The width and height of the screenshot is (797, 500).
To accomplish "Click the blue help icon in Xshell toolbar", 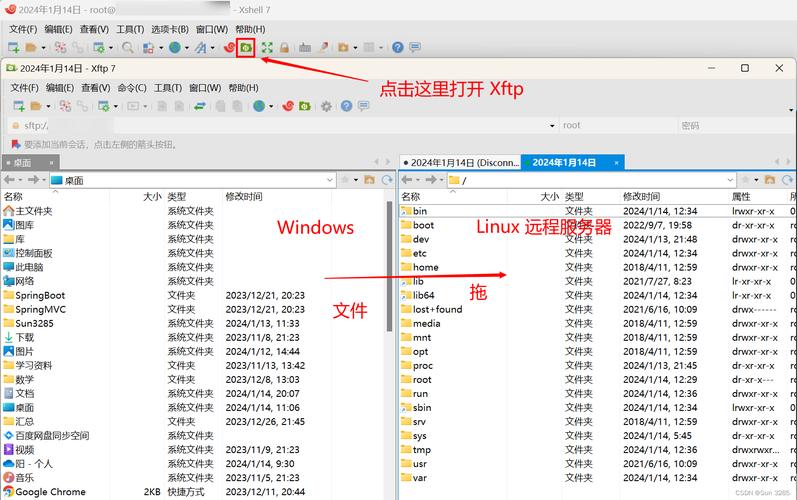I will [x=398, y=48].
